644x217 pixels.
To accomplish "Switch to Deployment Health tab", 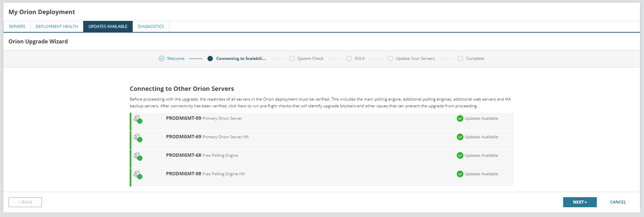I will tap(57, 27).
